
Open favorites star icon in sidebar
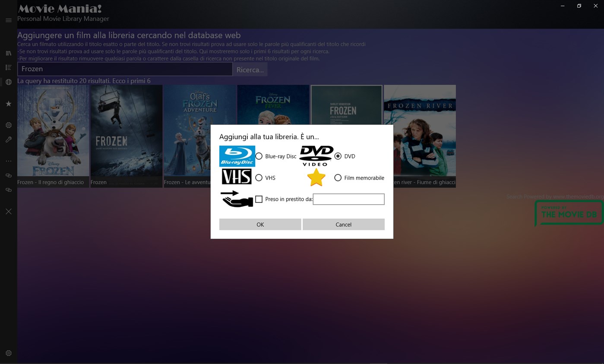(8, 104)
